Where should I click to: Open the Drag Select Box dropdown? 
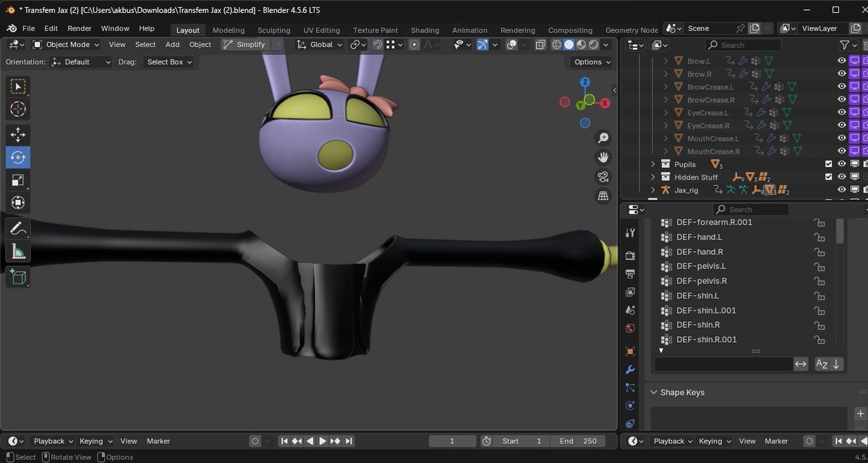(170, 62)
